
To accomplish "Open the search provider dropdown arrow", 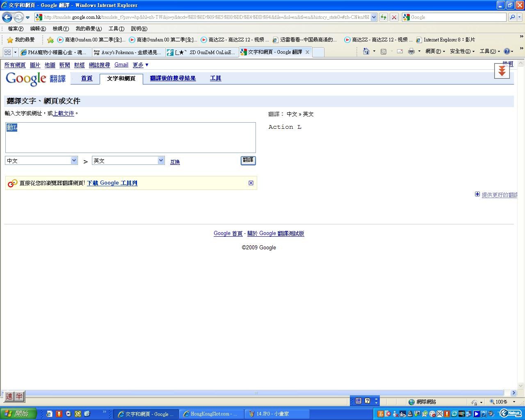I will coord(520,17).
